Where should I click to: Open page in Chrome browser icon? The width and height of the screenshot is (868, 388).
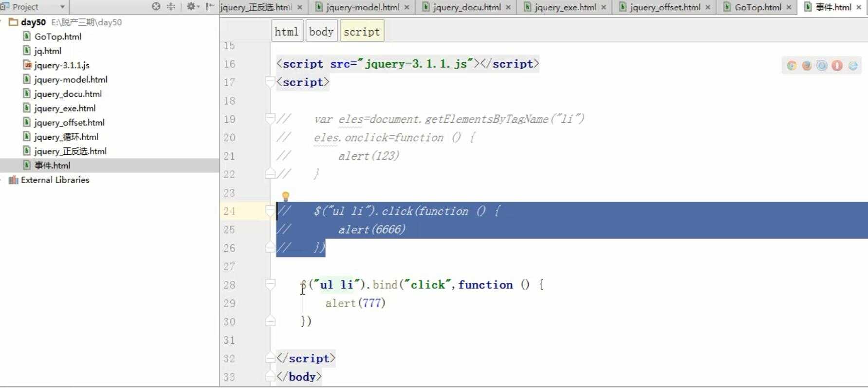click(x=792, y=66)
